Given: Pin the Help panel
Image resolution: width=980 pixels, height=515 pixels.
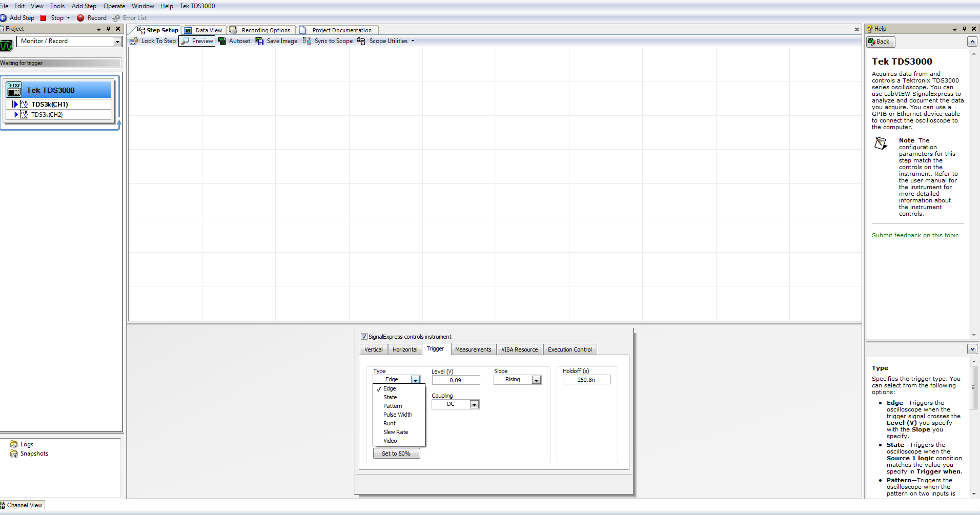Looking at the screenshot, I should (x=964, y=29).
